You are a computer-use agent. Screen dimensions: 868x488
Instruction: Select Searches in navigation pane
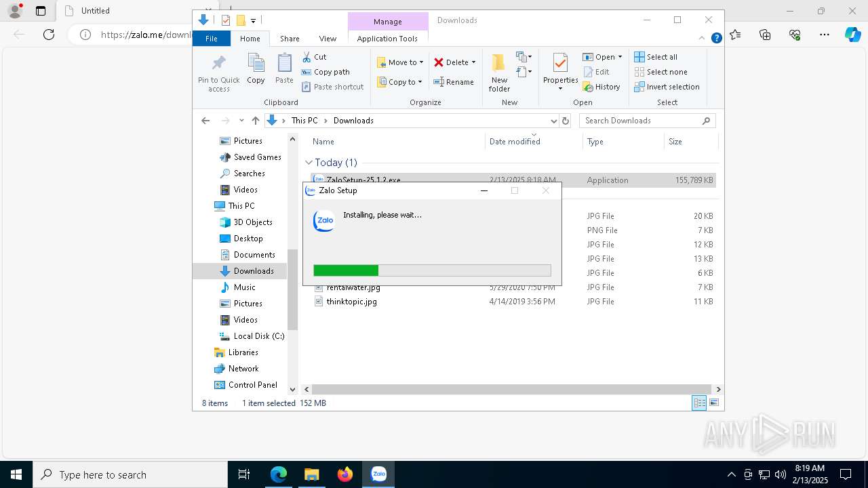tap(242, 174)
